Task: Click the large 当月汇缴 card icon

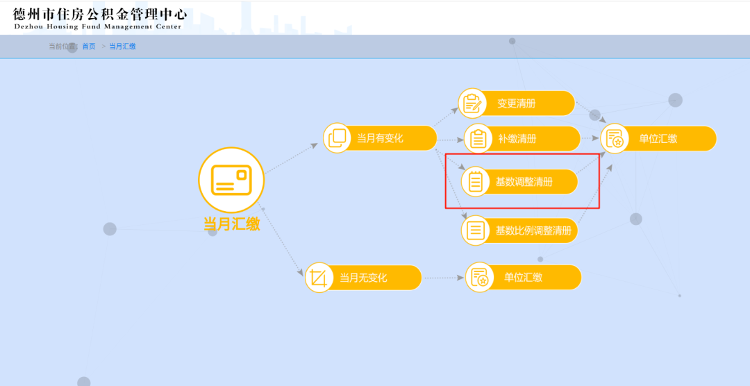Action: point(232,180)
